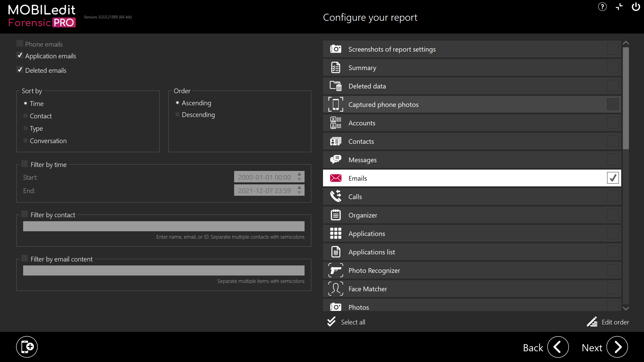
Task: Click the Filter by contact input field
Action: (164, 226)
